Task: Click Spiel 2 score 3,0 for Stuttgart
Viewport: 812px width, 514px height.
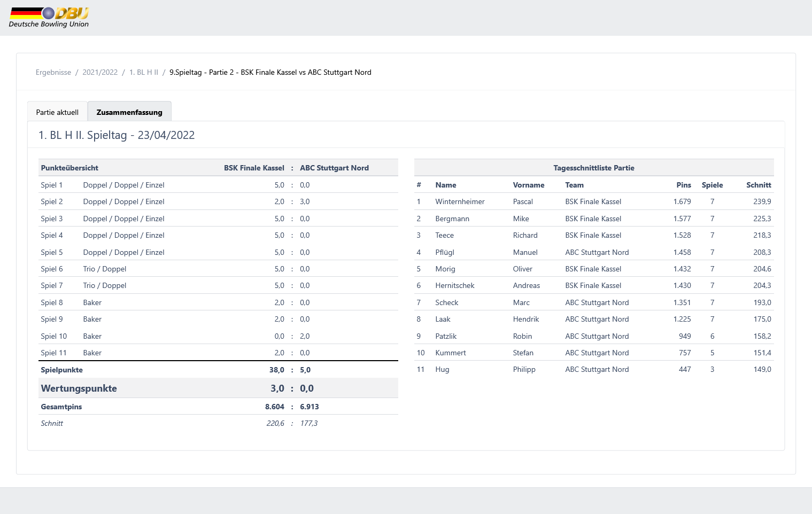Action: [305, 201]
